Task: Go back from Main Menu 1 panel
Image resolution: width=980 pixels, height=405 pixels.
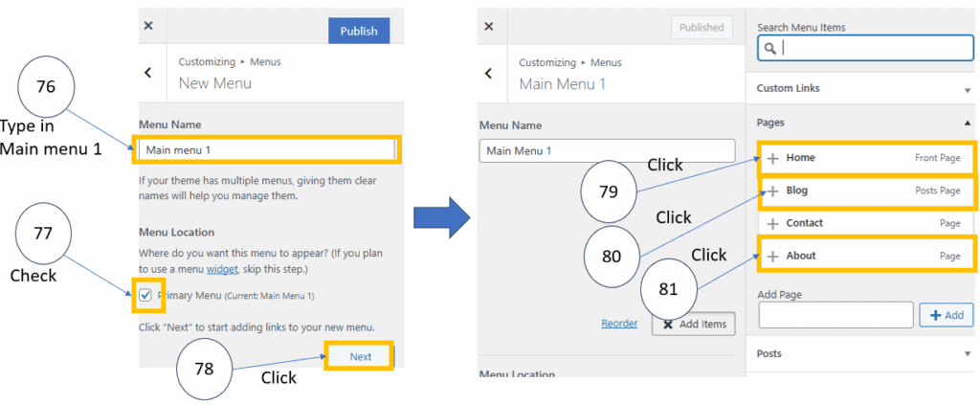Action: click(489, 73)
